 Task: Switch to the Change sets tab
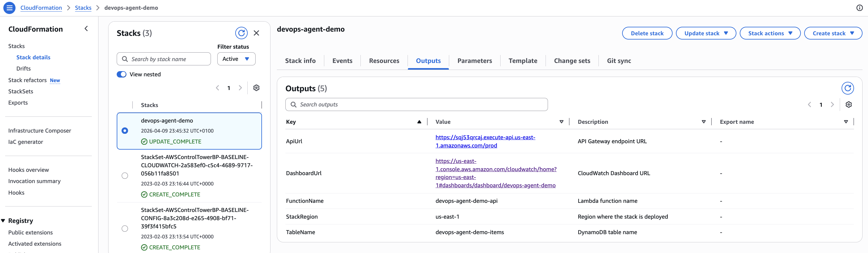pyautogui.click(x=572, y=61)
